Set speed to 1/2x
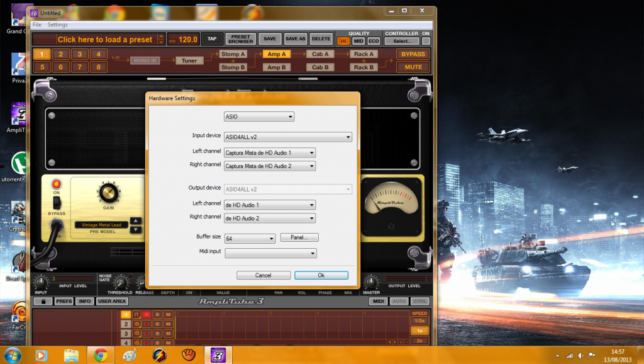The width and height of the screenshot is (644, 364). click(419, 321)
